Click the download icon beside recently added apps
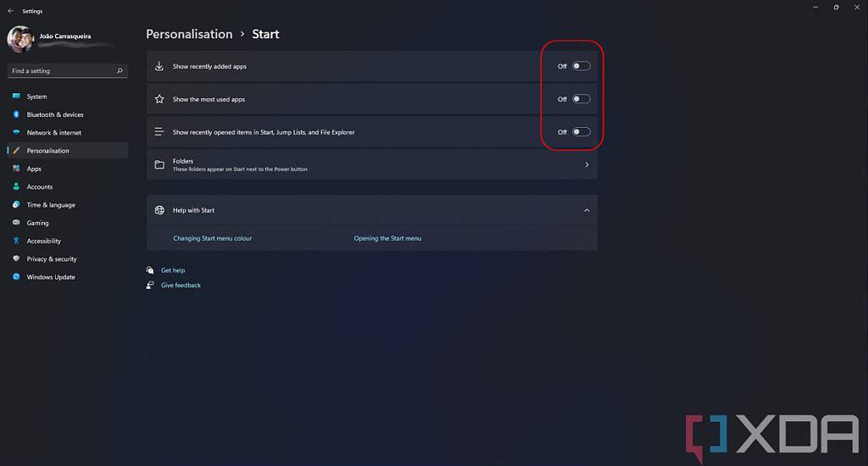868x466 pixels. (159, 66)
